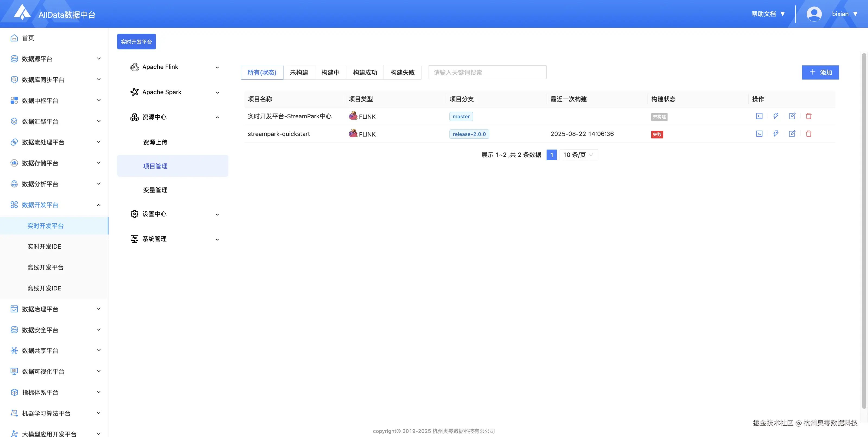The image size is (868, 437).
Task: Open the 资源中心 resource center icon
Action: (135, 117)
